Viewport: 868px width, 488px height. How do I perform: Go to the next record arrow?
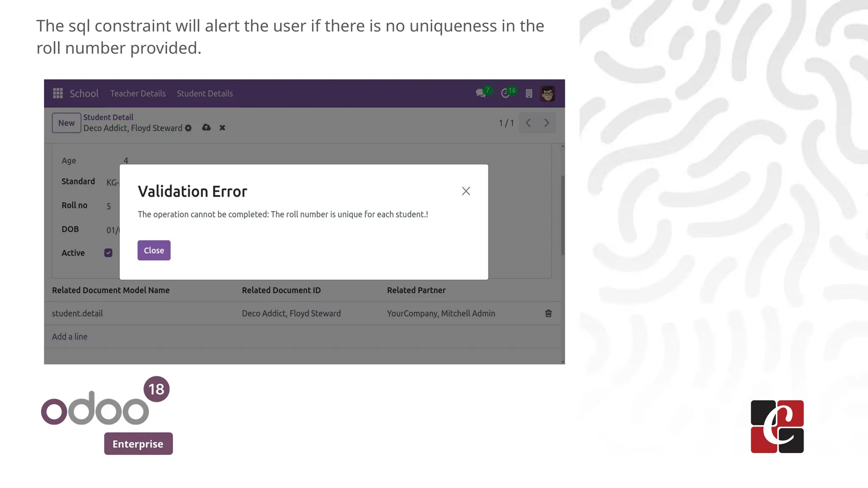point(546,123)
